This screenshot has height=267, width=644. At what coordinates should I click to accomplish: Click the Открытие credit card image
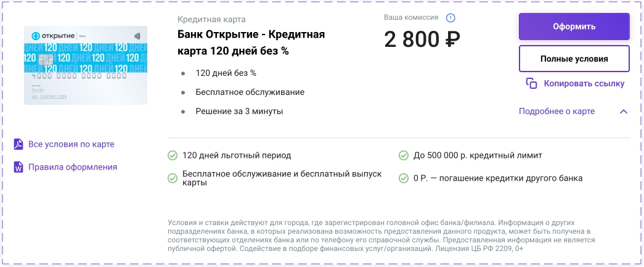click(86, 65)
